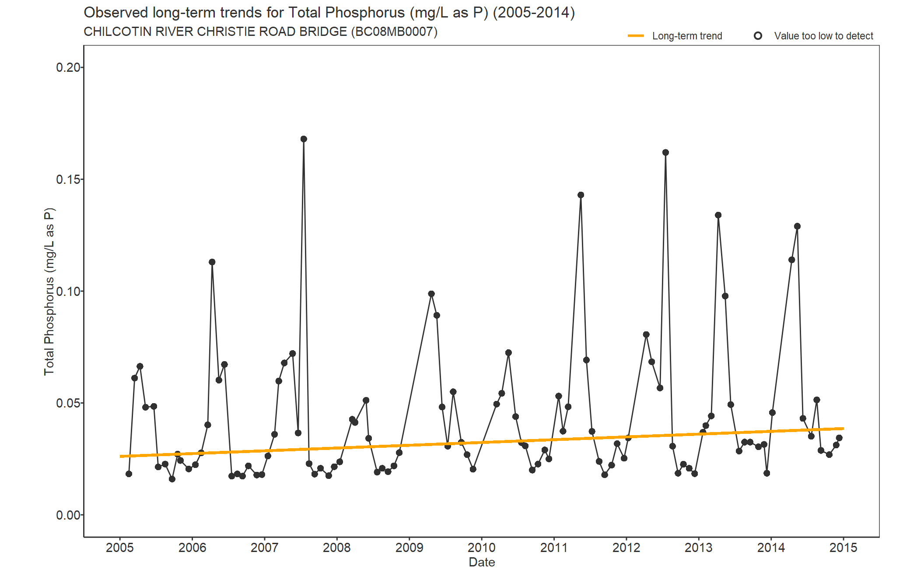Click the x-axis label 2009
Viewport: 924px width, 573px height.
[x=409, y=548]
